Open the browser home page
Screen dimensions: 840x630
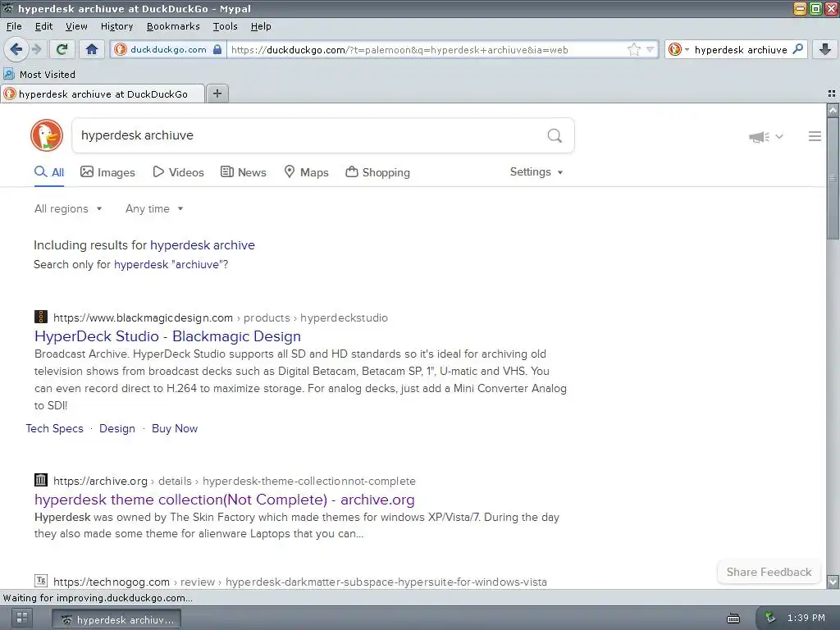click(92, 49)
